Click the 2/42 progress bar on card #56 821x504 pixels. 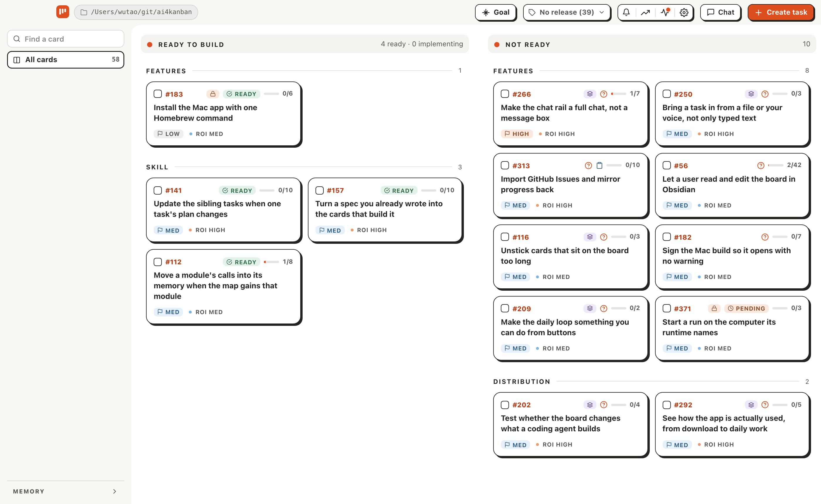(x=776, y=165)
